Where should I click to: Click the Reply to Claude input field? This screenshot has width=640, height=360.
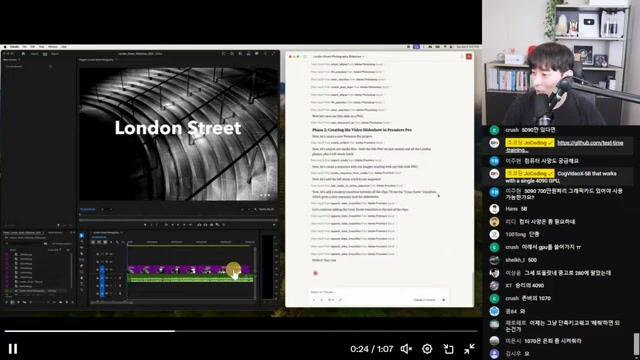coord(378,292)
